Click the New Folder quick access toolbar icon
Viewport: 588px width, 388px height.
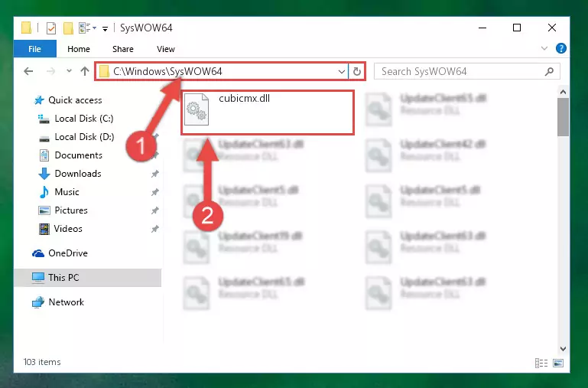pos(68,28)
